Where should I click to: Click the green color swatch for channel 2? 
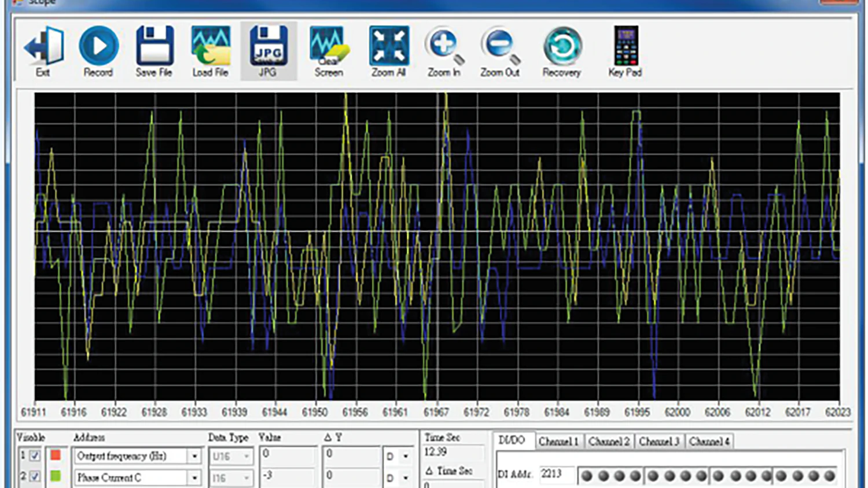(56, 476)
